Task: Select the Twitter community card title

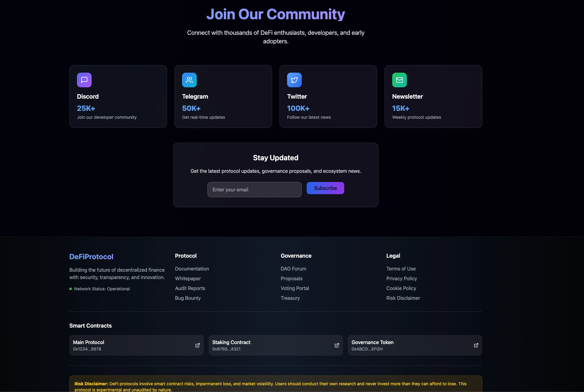Action: [297, 96]
